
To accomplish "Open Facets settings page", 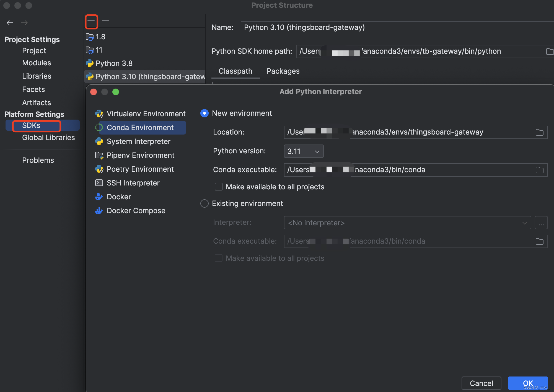I will click(33, 89).
